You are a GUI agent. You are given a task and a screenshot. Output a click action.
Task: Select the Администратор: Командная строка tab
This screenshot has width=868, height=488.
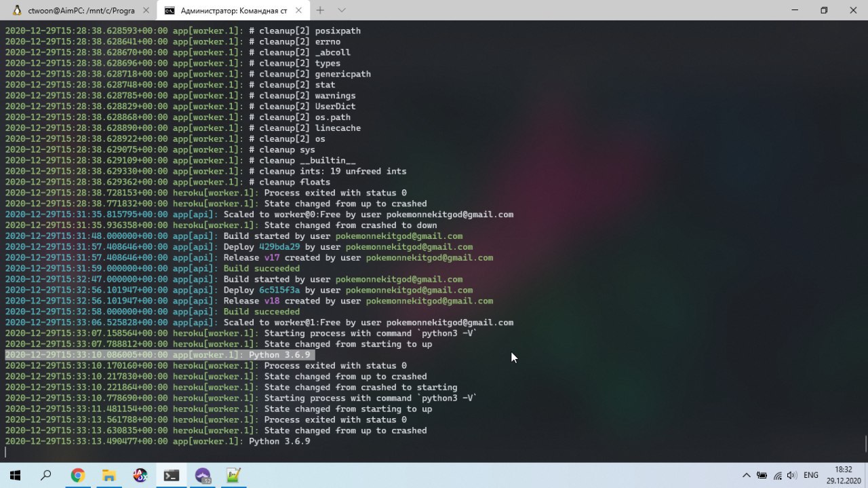(233, 10)
